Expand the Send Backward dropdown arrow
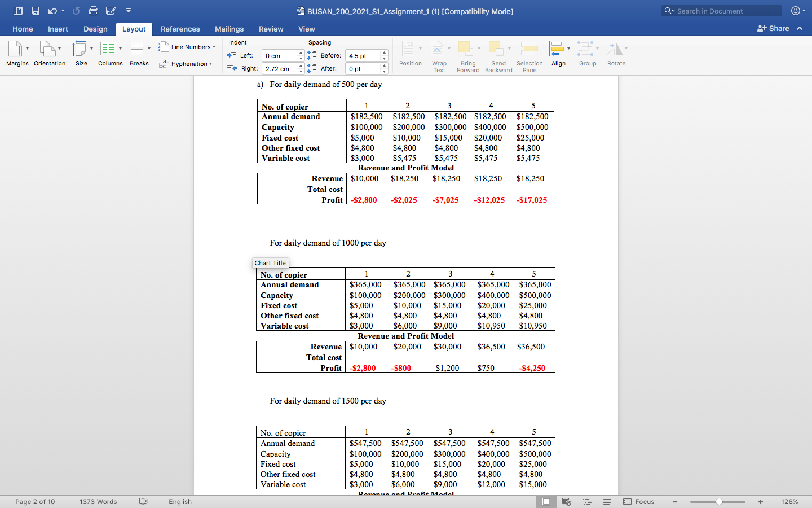The height and width of the screenshot is (508, 812). click(x=509, y=49)
